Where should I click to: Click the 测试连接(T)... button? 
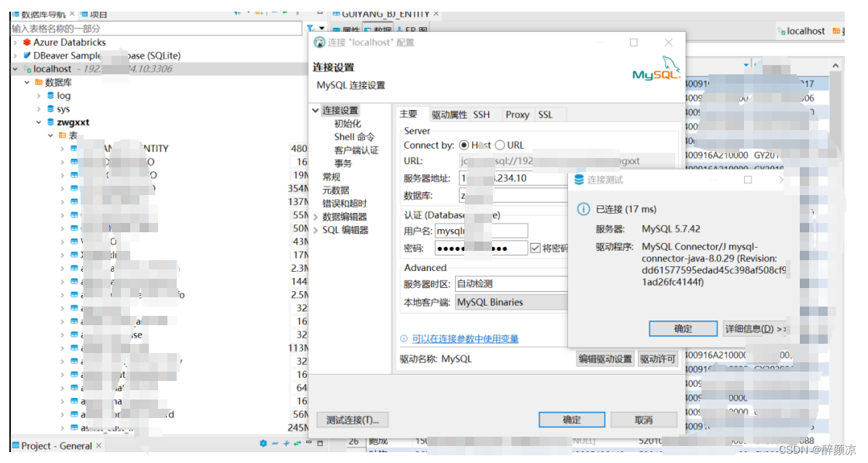click(353, 420)
